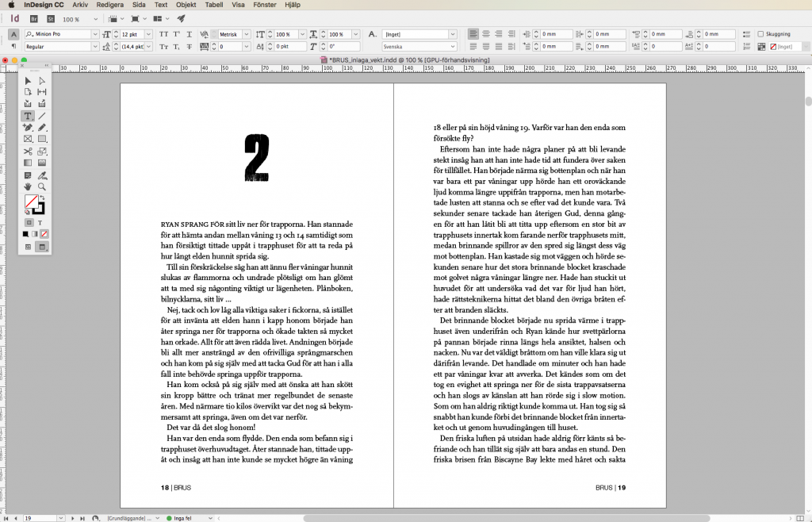Select the Page tool
The image size is (812, 522).
28,92
